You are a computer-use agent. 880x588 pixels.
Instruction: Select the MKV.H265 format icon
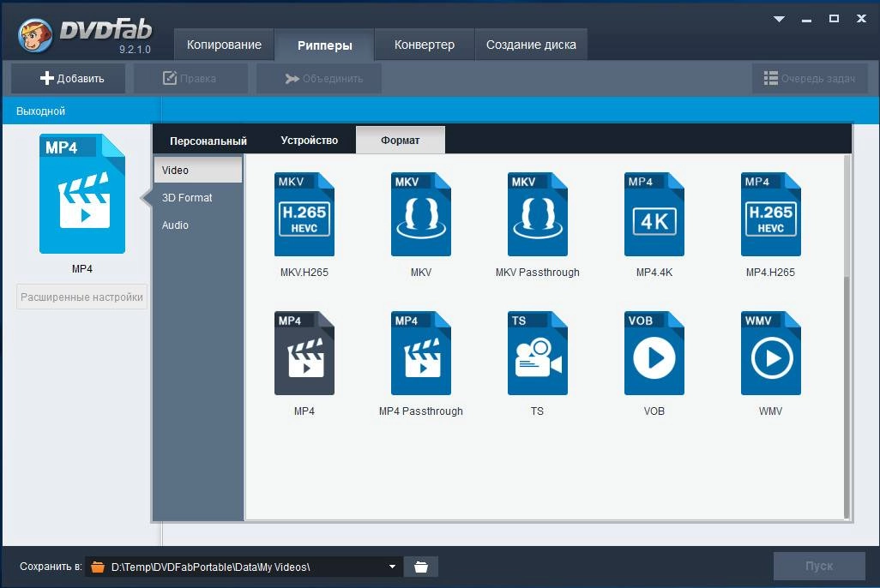(x=304, y=214)
